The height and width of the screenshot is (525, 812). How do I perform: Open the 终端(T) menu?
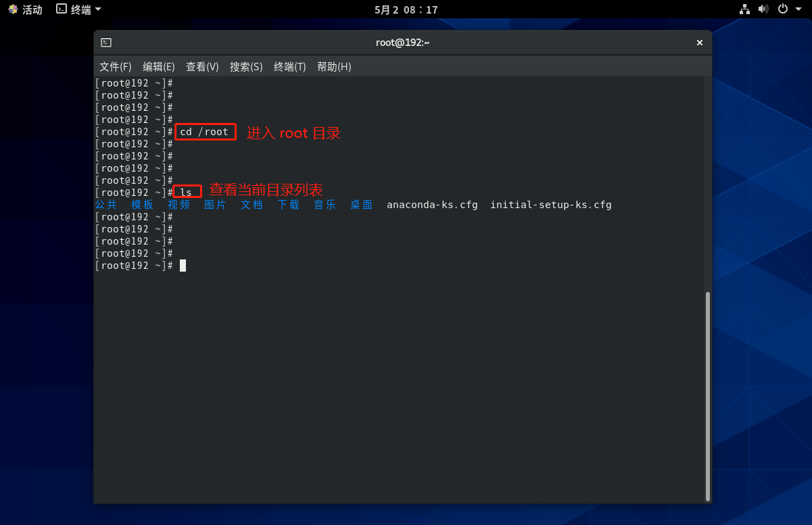click(x=290, y=67)
